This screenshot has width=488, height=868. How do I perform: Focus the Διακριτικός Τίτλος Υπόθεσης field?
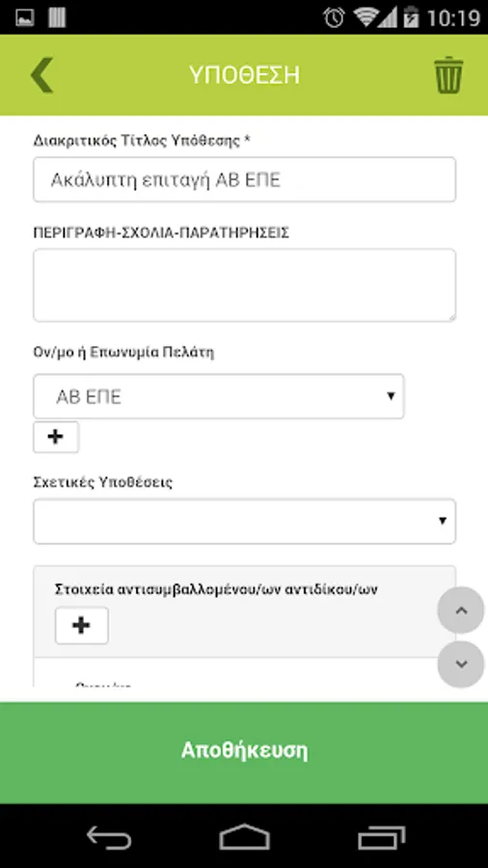(245, 179)
